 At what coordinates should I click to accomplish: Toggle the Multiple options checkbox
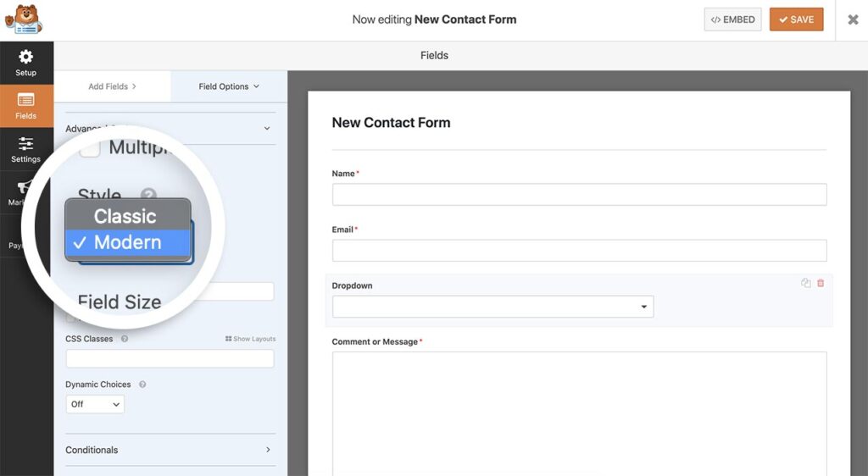[x=89, y=148]
